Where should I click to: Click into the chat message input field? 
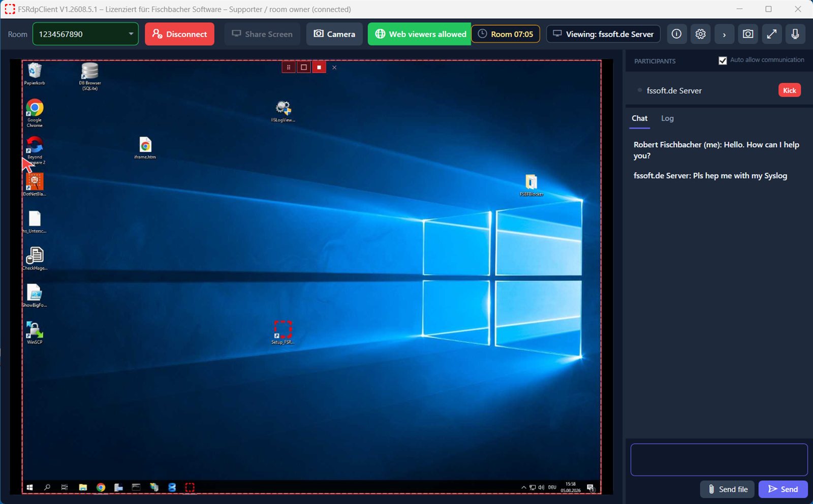719,460
